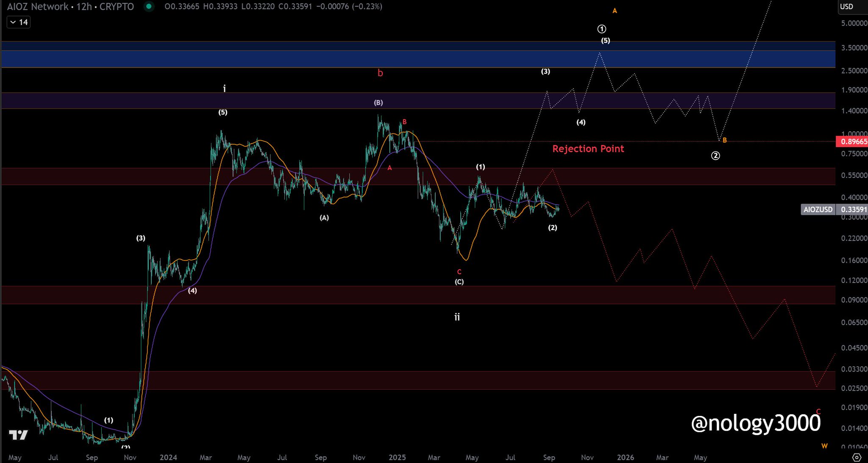Open chart settings hexagon gear icon
The width and height of the screenshot is (868, 463).
pyautogui.click(x=857, y=457)
